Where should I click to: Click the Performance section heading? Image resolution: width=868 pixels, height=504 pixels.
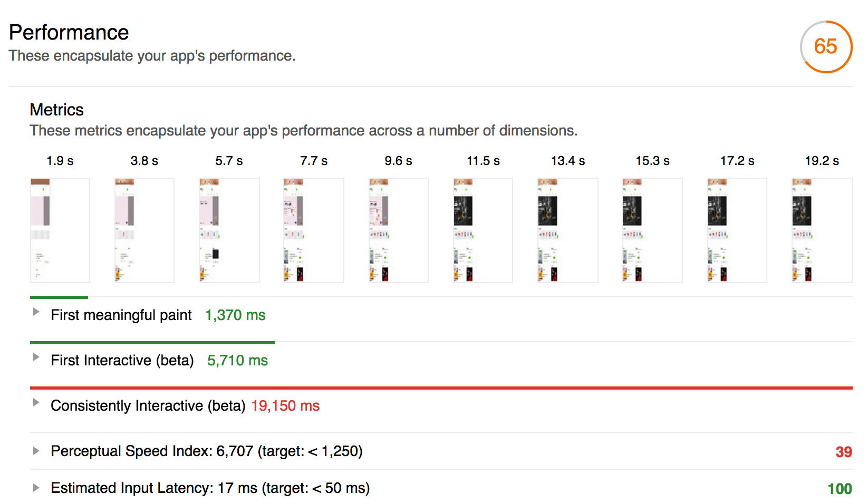coord(69,33)
